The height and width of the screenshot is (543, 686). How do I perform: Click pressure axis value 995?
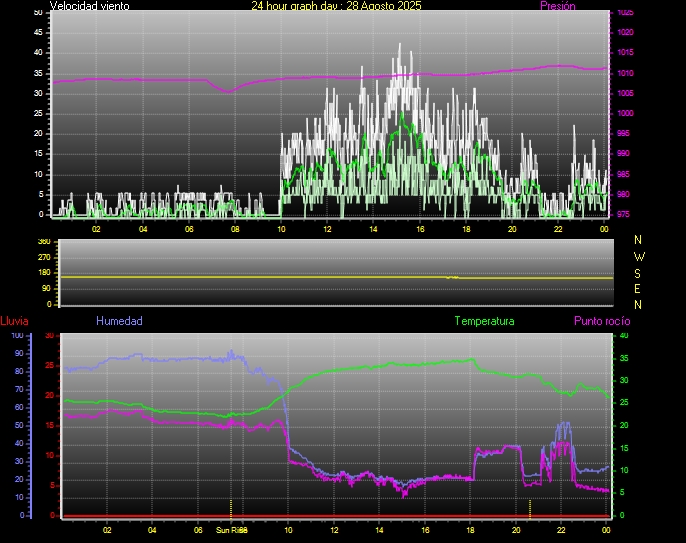[623, 133]
